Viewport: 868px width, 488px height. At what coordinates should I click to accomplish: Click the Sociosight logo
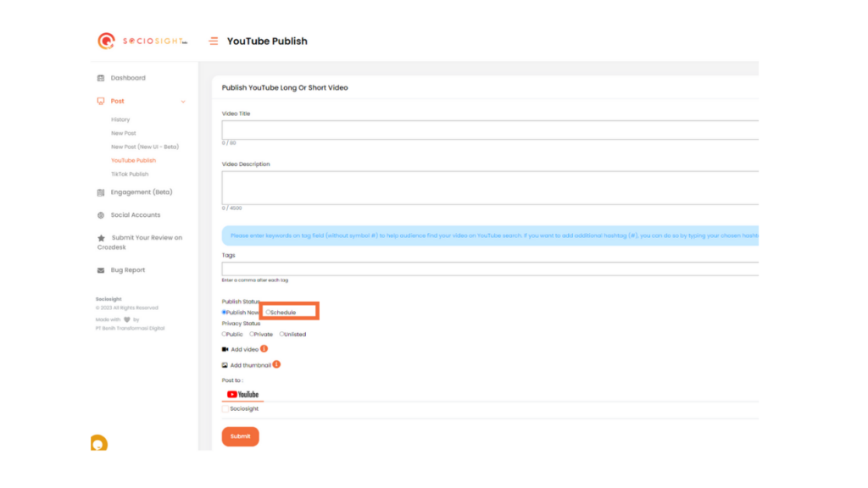point(142,41)
